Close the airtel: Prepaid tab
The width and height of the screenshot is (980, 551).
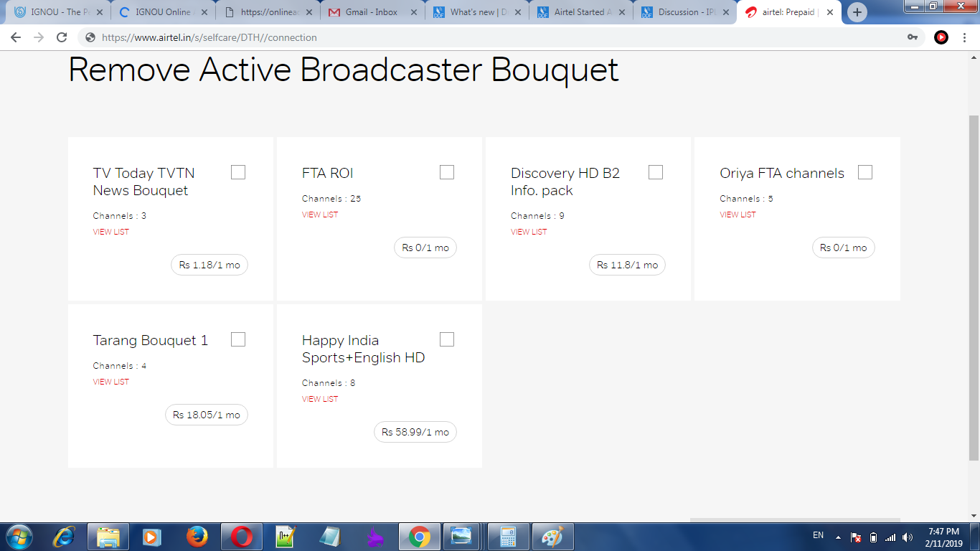point(831,12)
